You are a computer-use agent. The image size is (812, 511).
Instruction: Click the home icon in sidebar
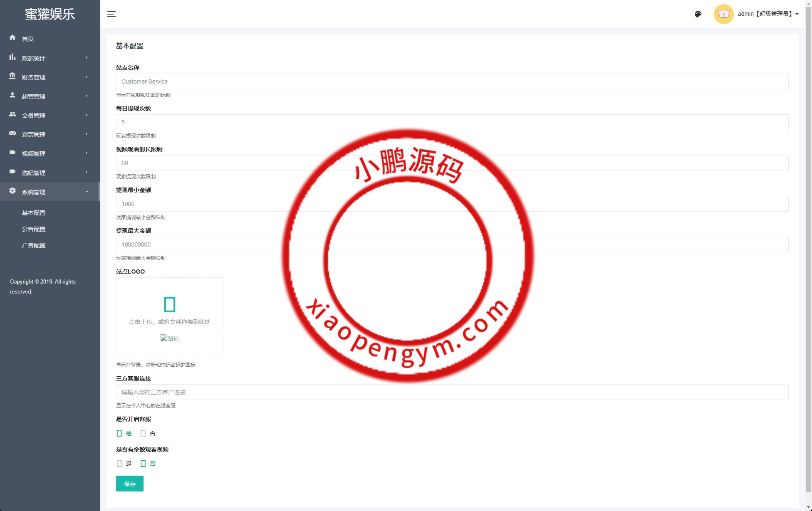point(12,38)
